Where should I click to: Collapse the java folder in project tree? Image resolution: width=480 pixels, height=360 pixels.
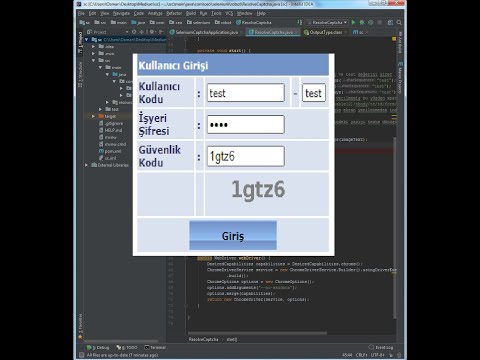pos(107,74)
